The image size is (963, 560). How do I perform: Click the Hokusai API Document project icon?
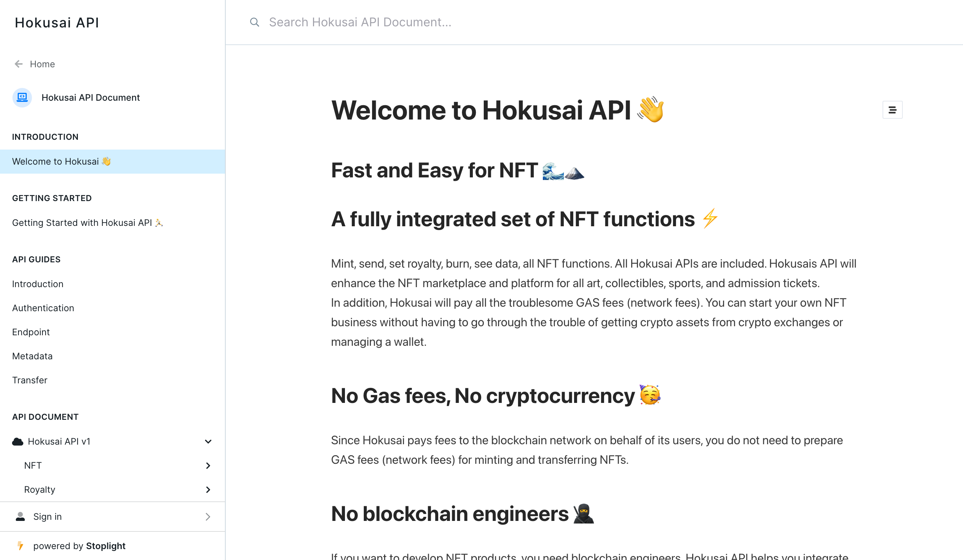(22, 97)
